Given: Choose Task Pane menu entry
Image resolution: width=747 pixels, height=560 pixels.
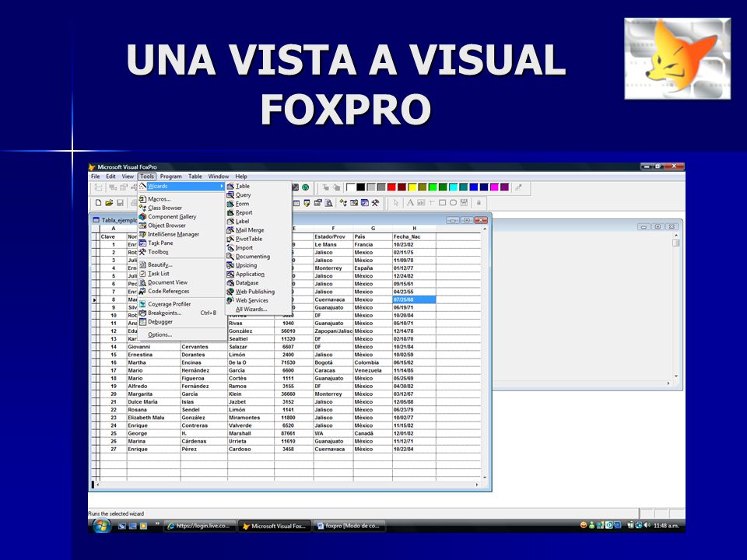Looking at the screenshot, I should coord(182,243).
